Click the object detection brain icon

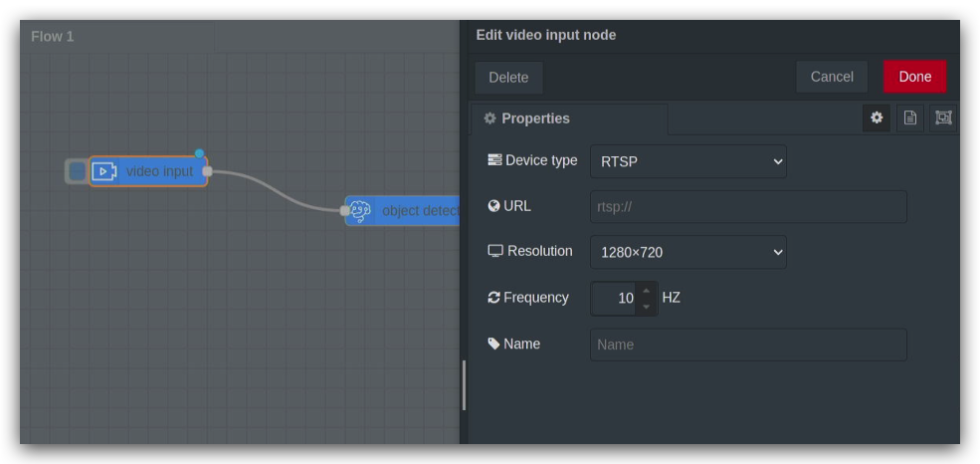pyautogui.click(x=360, y=211)
